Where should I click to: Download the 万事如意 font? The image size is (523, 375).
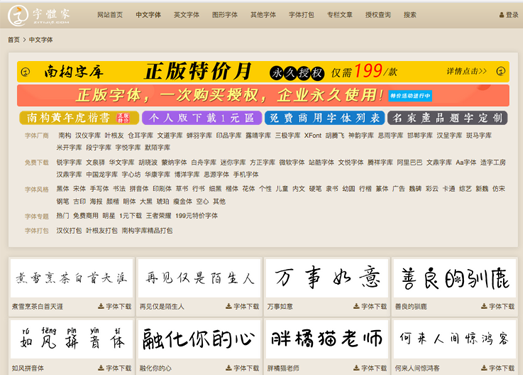pyautogui.click(x=370, y=306)
